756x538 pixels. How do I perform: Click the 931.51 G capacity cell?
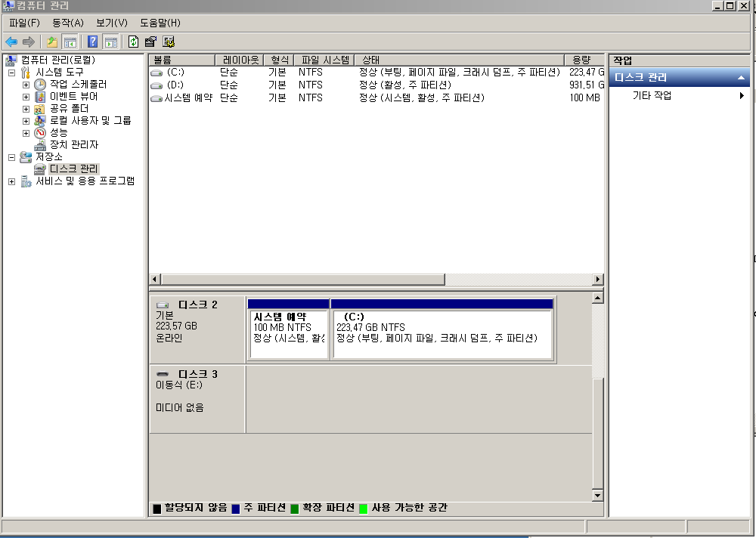(587, 85)
